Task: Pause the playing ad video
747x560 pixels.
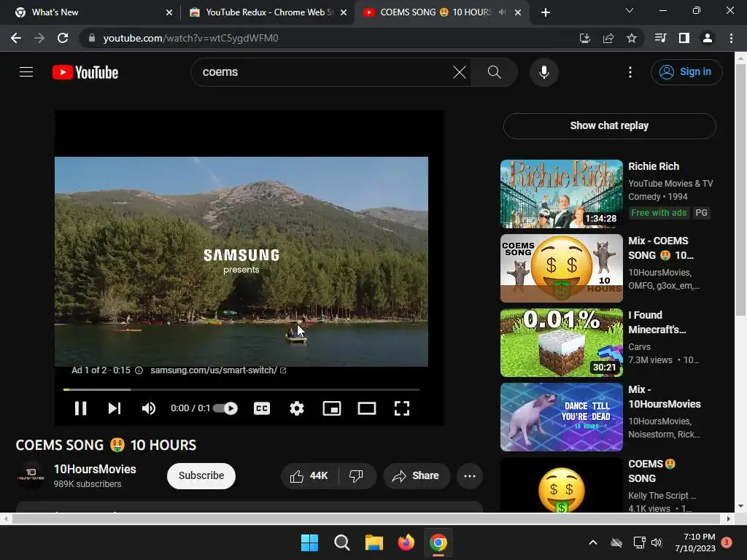Action: click(80, 408)
